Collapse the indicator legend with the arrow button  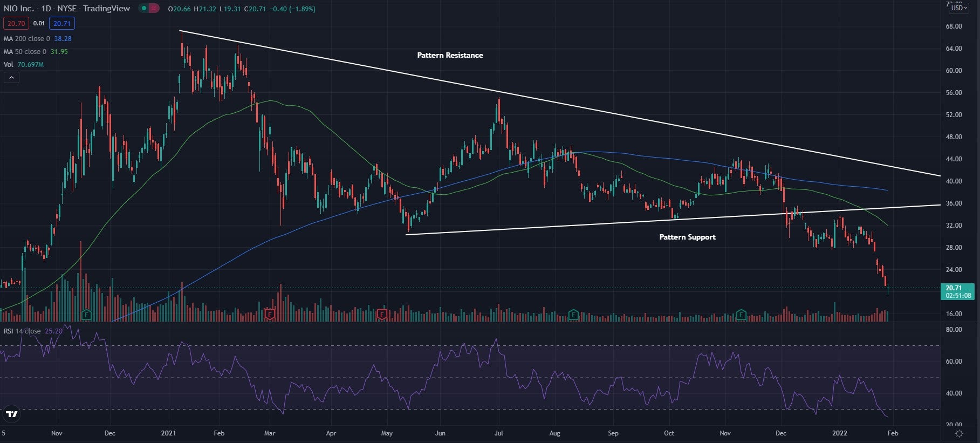pyautogui.click(x=11, y=78)
